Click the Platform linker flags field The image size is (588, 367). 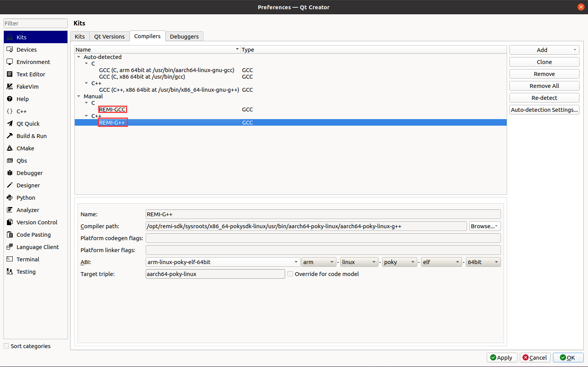tap(323, 250)
